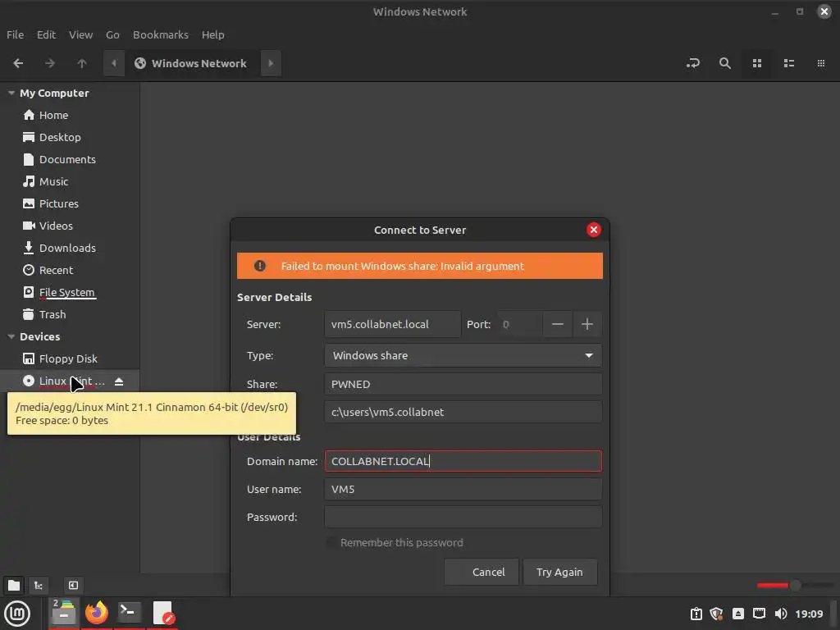Viewport: 840px width, 630px height.
Task: Go forward with the right arrow
Action: (50, 63)
